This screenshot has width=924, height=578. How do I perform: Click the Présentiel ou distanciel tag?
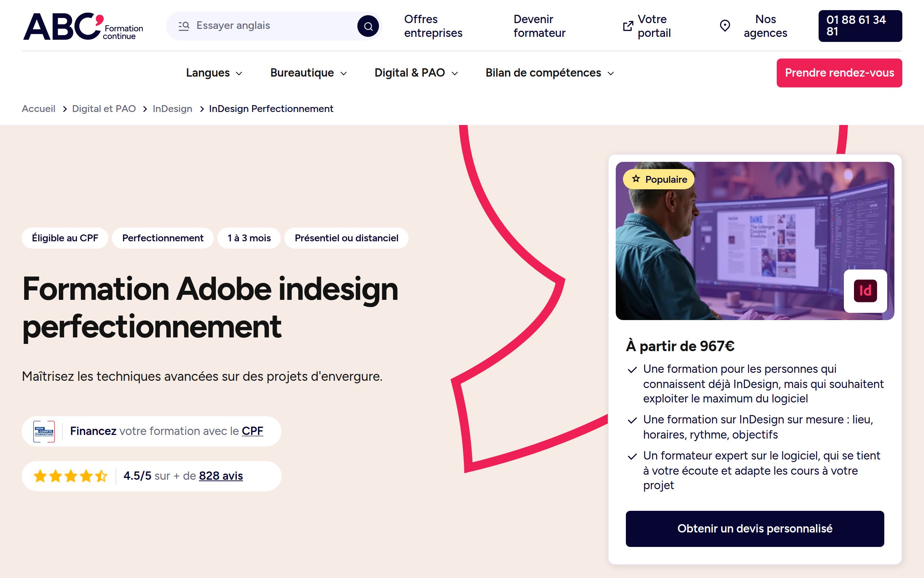[346, 238]
